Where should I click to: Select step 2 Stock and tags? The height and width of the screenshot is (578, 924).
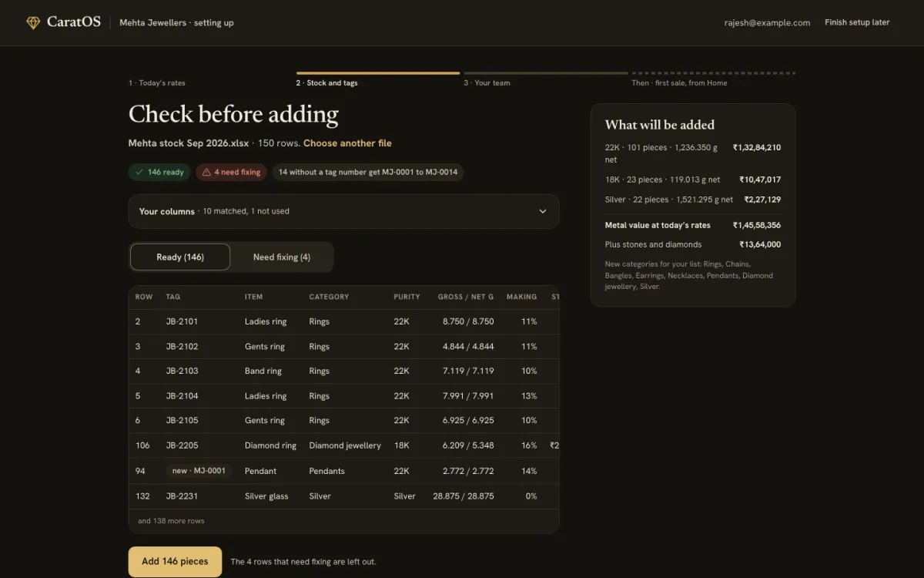click(326, 83)
